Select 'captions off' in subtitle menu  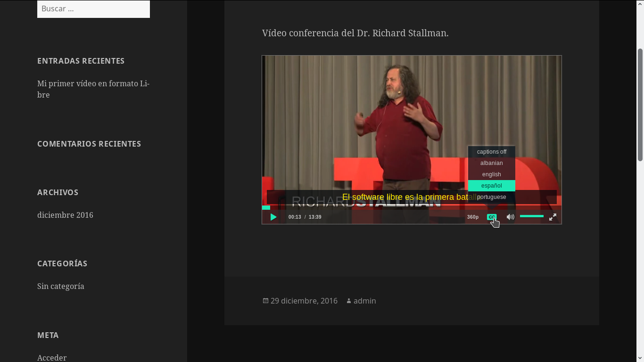pyautogui.click(x=492, y=152)
